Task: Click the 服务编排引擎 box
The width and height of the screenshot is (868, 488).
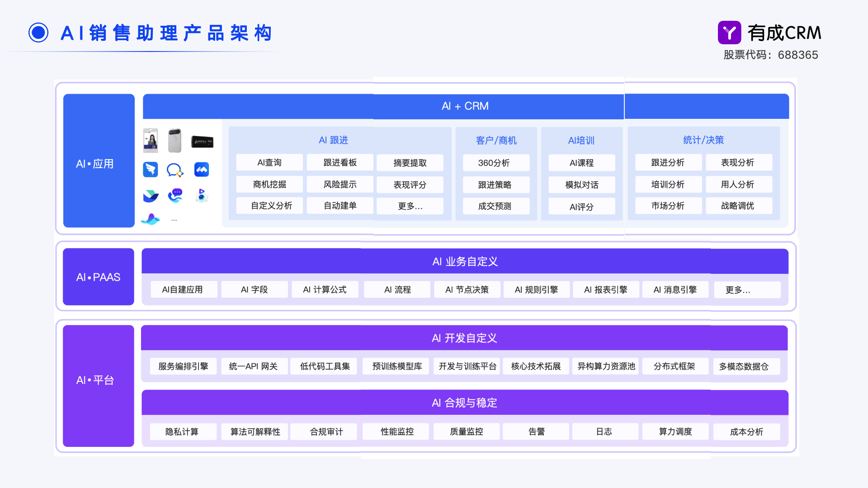Action: 183,366
